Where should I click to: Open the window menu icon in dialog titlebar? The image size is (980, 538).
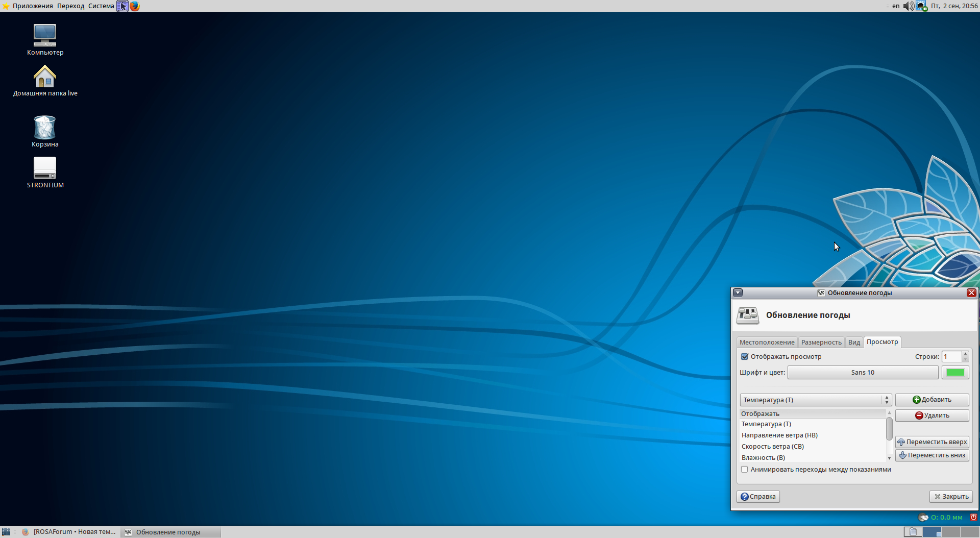click(x=738, y=292)
